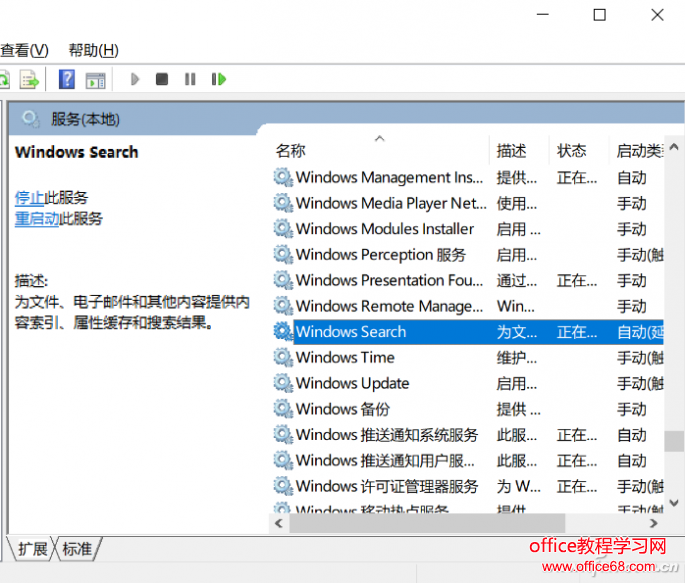
Task: Click 自动(延 startup type of Windows Search
Action: pyautogui.click(x=640, y=332)
